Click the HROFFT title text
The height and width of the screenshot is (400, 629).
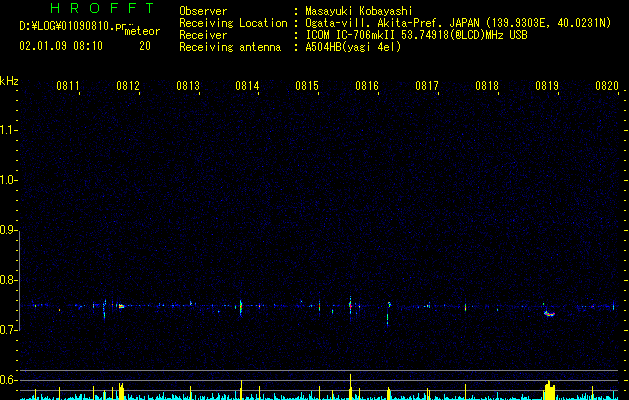[x=102, y=8]
